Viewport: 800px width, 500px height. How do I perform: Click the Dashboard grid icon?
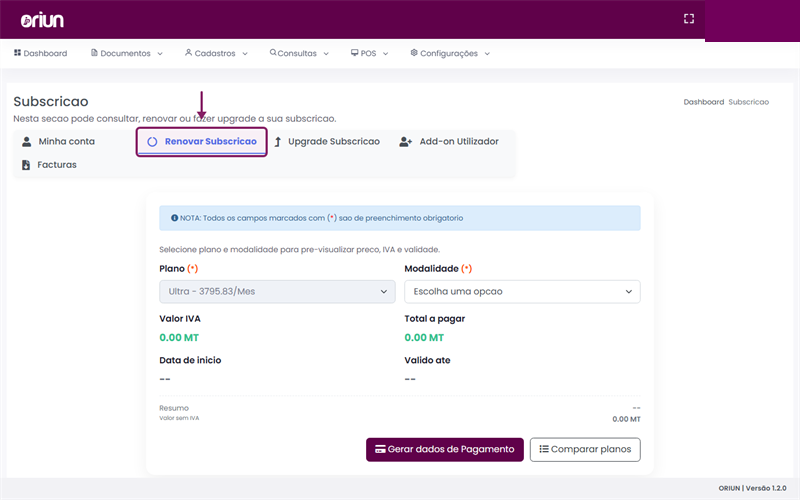17,53
